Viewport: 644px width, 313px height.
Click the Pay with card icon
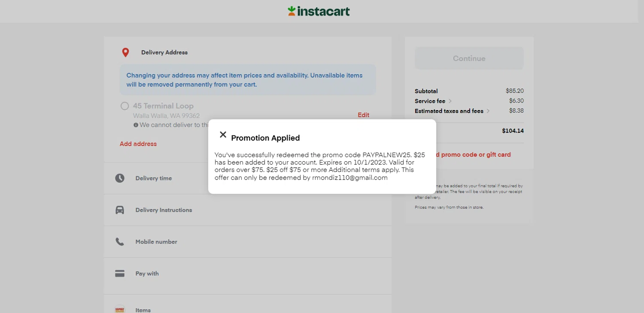point(120,274)
